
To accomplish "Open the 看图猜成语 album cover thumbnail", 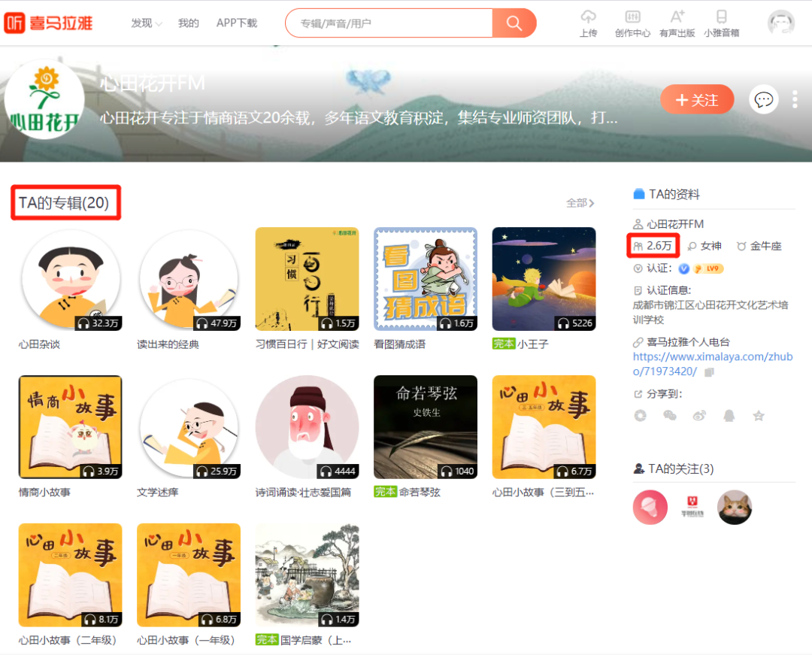I will (x=426, y=279).
